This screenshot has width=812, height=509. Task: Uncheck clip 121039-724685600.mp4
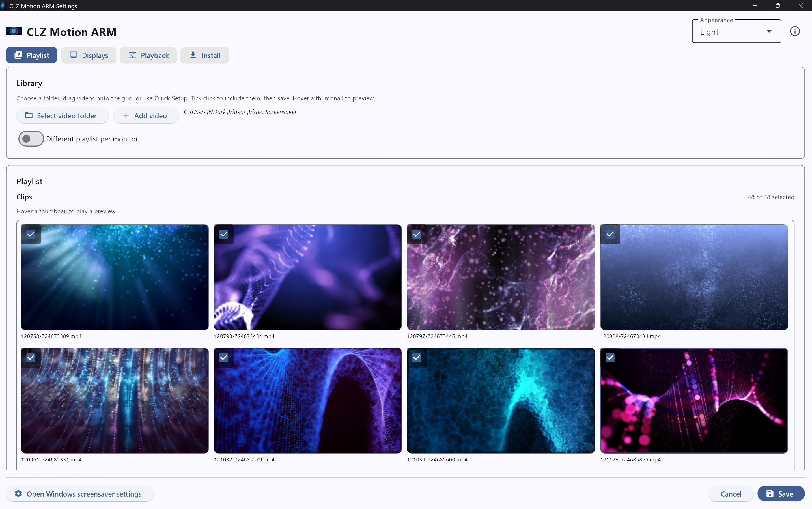[417, 358]
